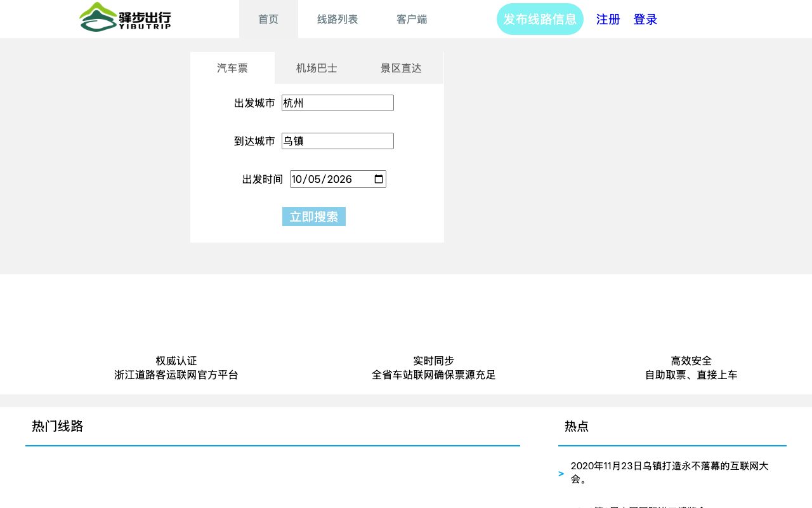
Task: Click 浙江道路客运联网官方平台 text
Action: click(176, 375)
